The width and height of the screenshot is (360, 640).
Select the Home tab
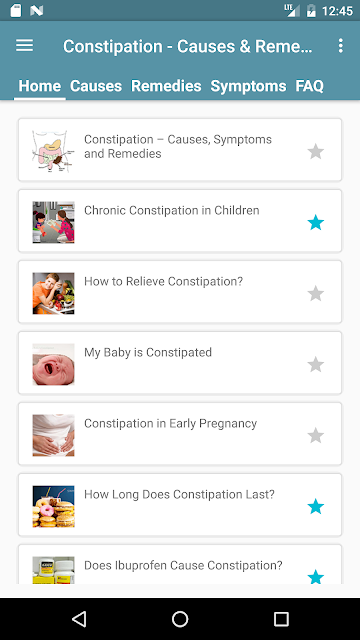tap(40, 86)
